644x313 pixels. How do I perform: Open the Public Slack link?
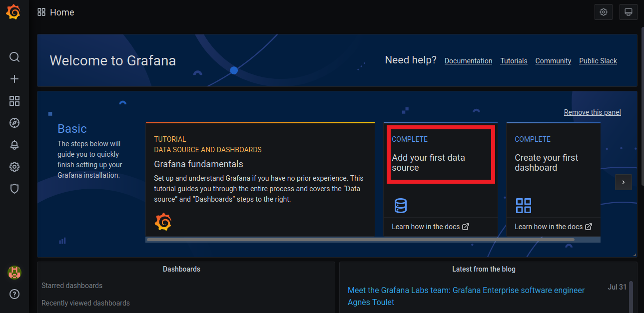pos(598,61)
